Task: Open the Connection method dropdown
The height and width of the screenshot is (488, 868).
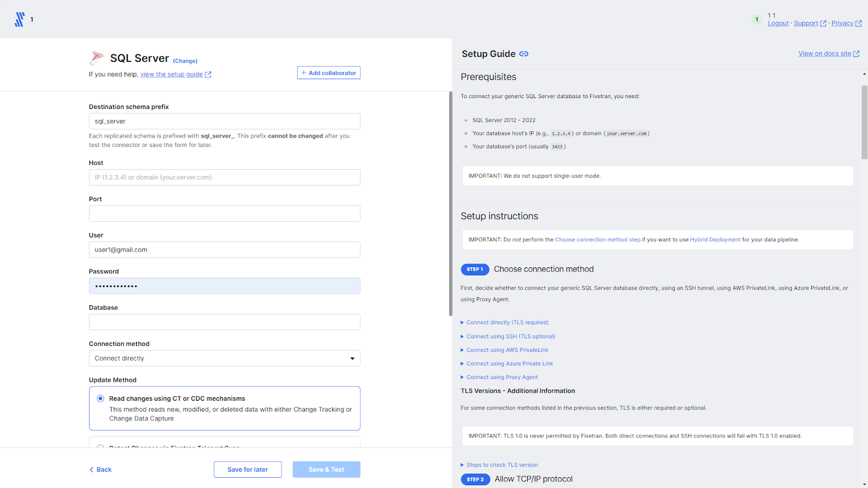Action: 225,358
